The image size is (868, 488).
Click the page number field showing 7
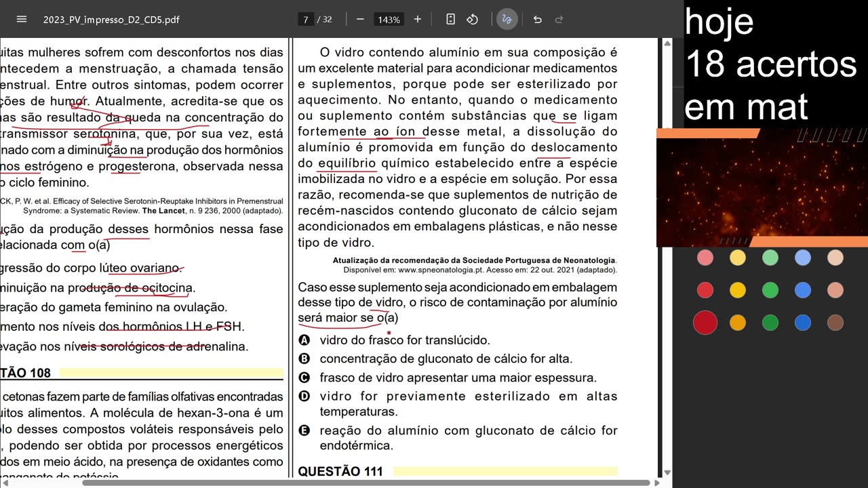pos(307,20)
